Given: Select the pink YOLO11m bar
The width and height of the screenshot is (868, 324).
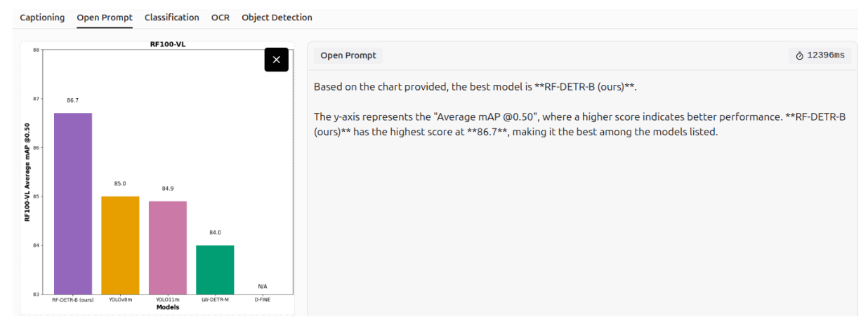Looking at the screenshot, I should (x=168, y=248).
